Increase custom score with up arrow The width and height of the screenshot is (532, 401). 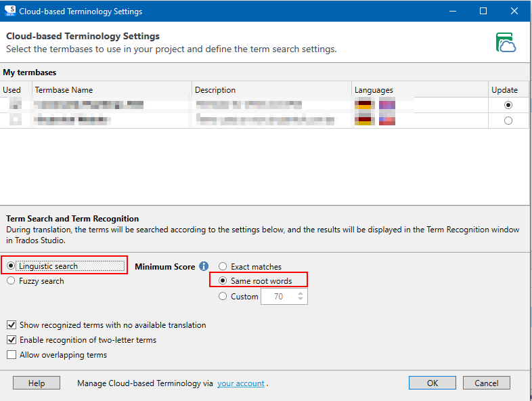(x=301, y=294)
